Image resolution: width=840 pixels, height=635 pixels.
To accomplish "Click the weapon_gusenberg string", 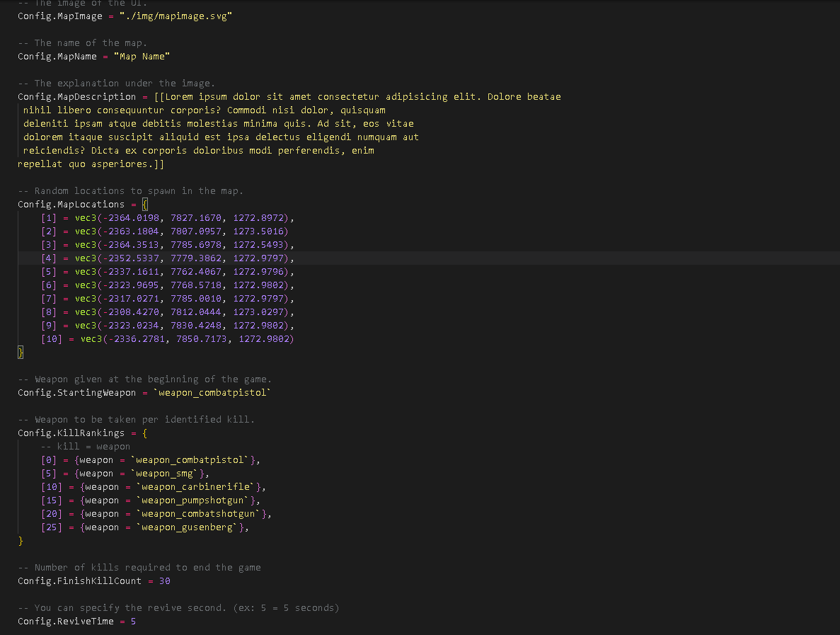I will [x=190, y=527].
